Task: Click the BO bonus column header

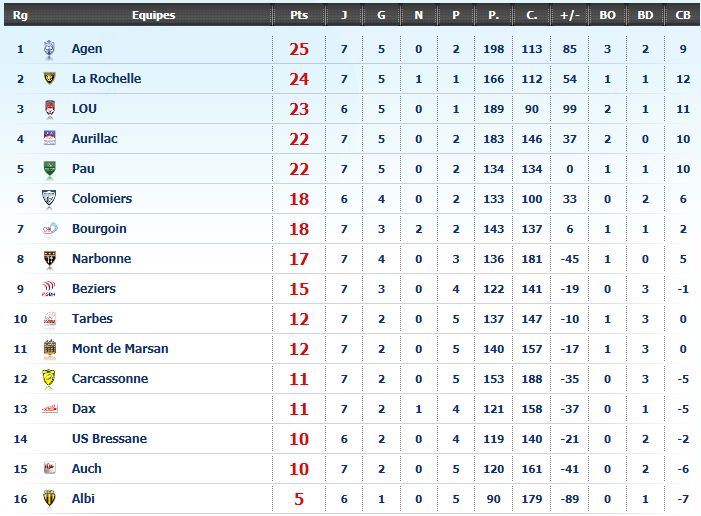Action: pos(607,15)
